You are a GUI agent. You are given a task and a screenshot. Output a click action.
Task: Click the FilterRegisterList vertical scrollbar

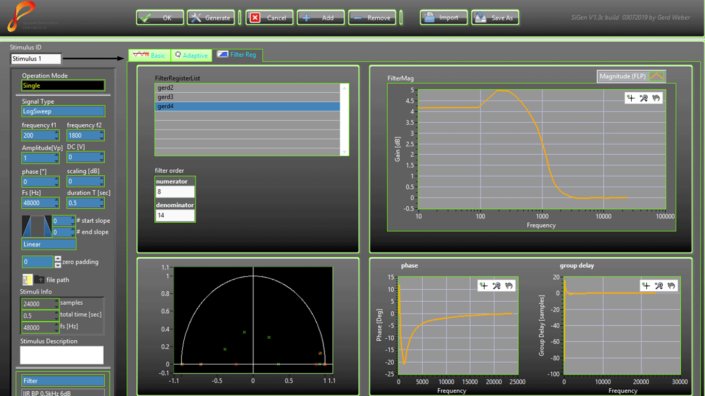344,120
